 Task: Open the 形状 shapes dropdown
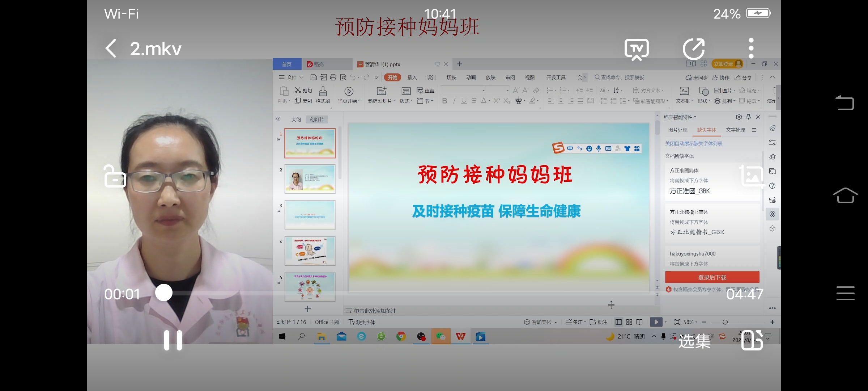(x=704, y=96)
